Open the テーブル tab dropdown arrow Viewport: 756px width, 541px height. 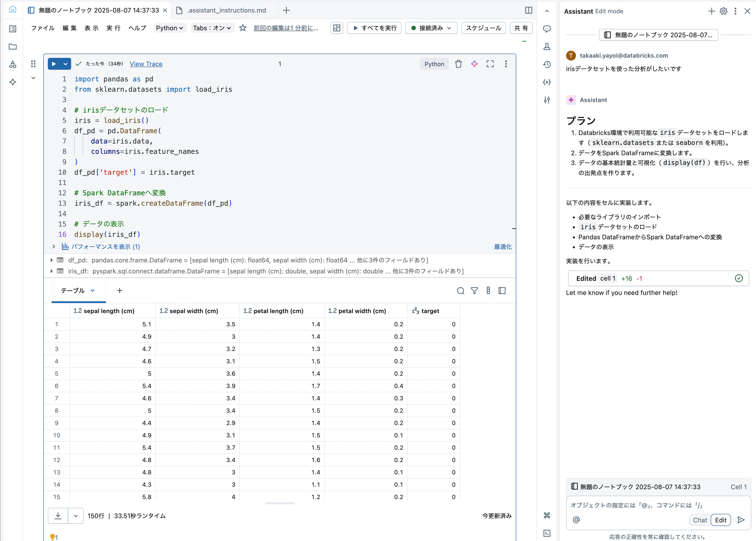tap(93, 291)
